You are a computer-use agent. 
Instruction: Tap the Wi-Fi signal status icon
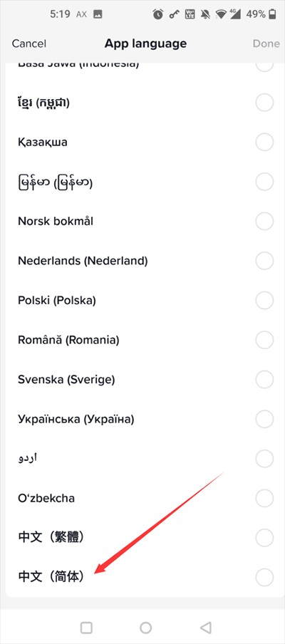pyautogui.click(x=222, y=14)
